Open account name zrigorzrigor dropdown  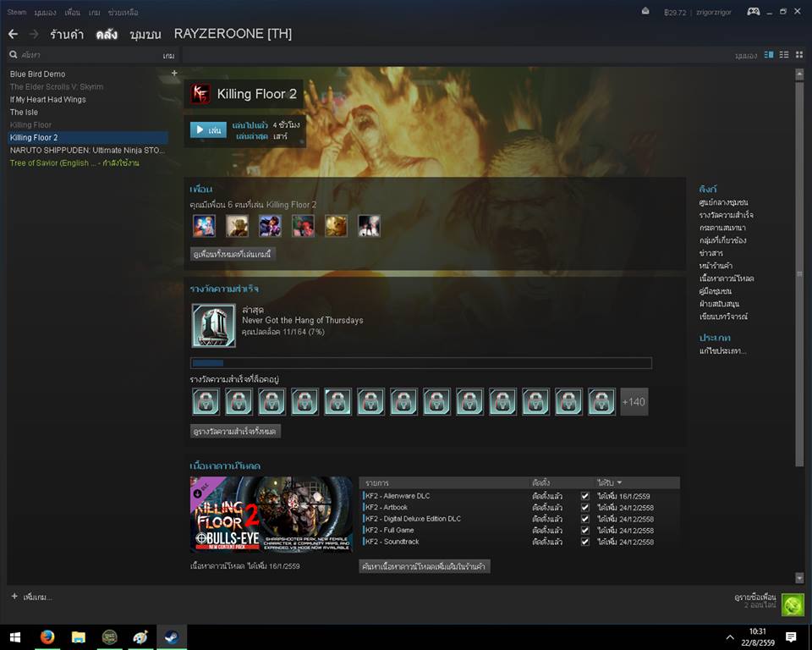pyautogui.click(x=714, y=12)
